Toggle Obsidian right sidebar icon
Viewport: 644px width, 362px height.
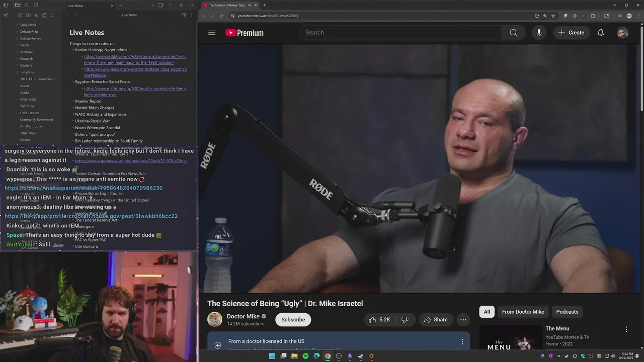(x=160, y=5)
